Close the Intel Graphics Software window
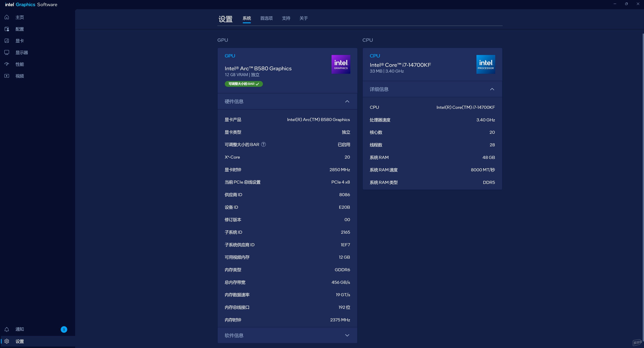644x348 pixels. click(x=638, y=4)
